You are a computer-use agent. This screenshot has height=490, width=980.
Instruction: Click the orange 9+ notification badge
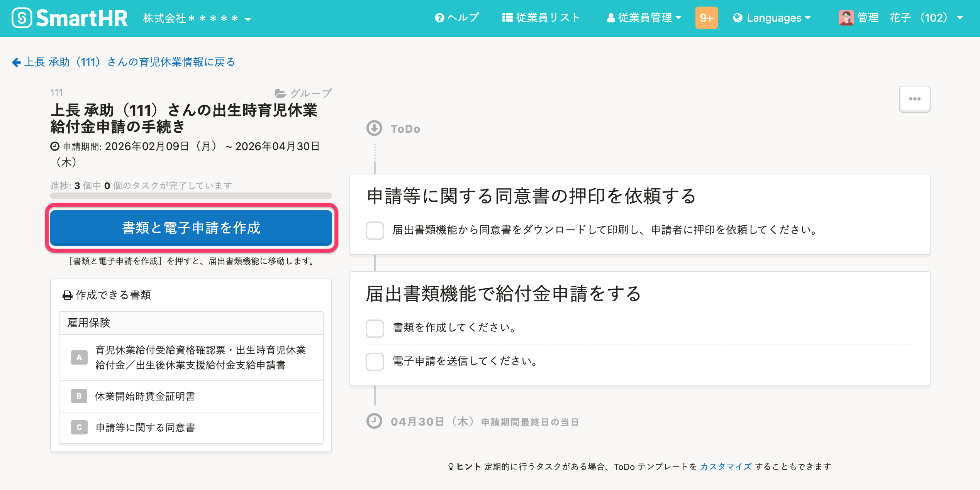[x=706, y=18]
